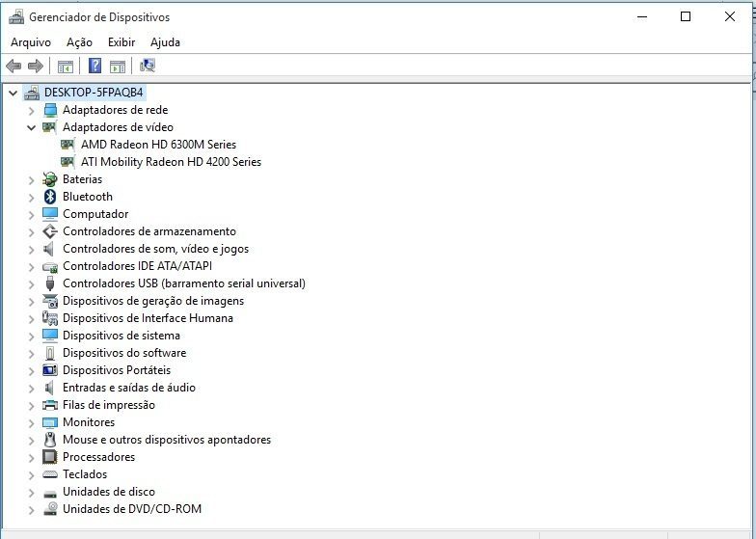Expand the Bluetooth chevron

pos(32,197)
